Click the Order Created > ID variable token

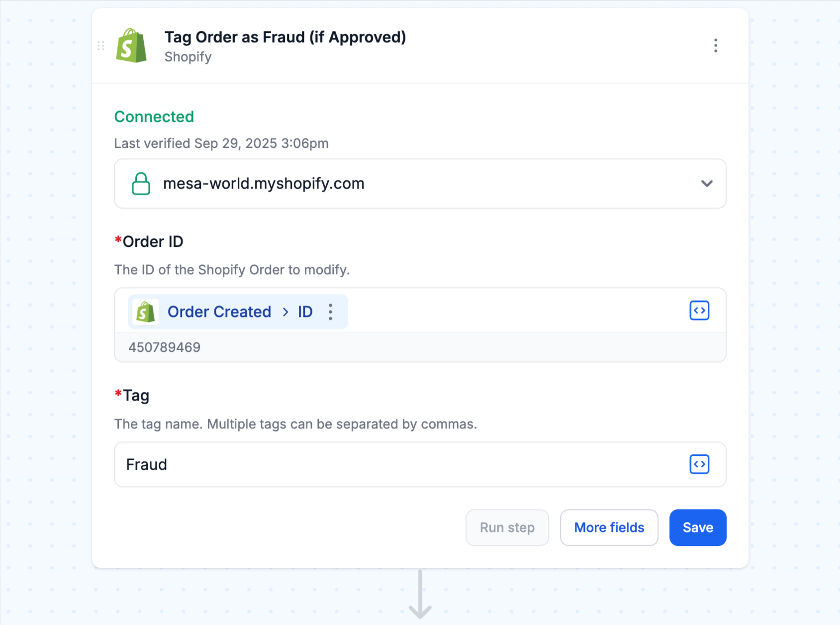point(238,312)
